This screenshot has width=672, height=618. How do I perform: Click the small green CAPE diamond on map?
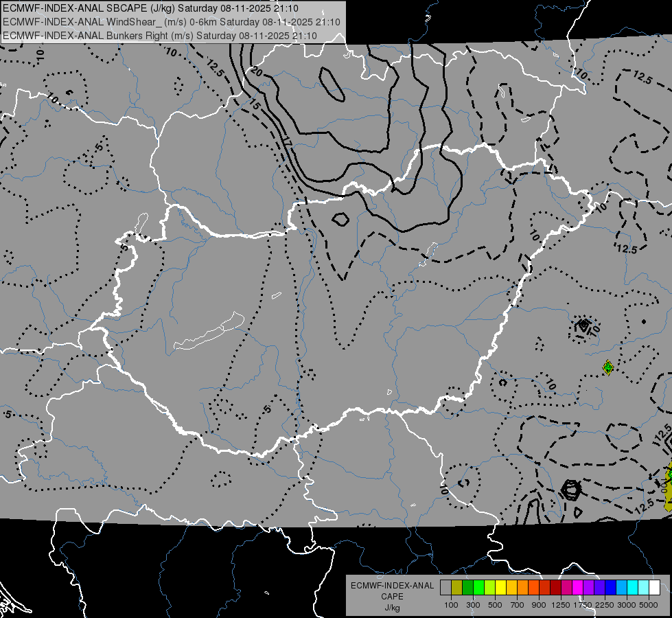(607, 367)
